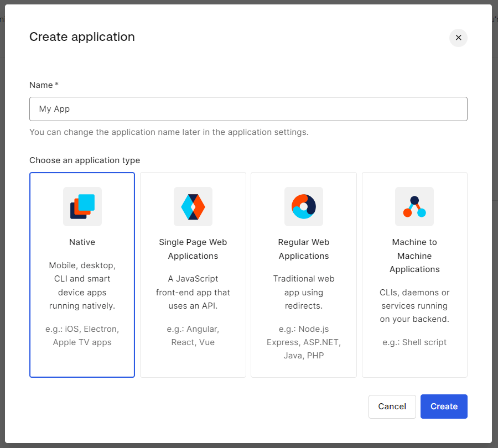Viewport: 498px width, 448px height.
Task: Click the Single Page Web Applications icon
Action: point(193,206)
